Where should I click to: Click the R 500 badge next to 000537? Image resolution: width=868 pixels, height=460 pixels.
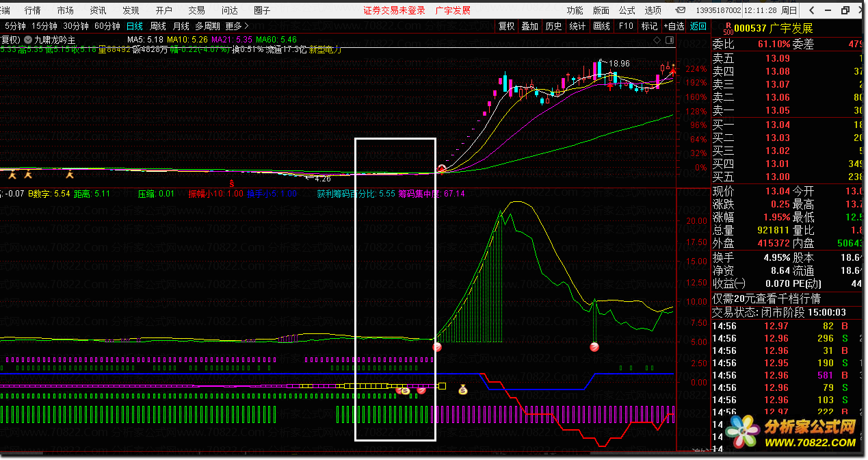click(x=727, y=28)
